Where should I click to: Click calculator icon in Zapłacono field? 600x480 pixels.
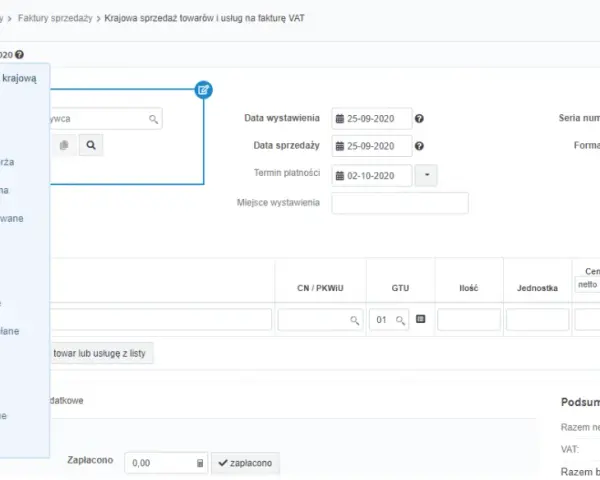tap(200, 463)
